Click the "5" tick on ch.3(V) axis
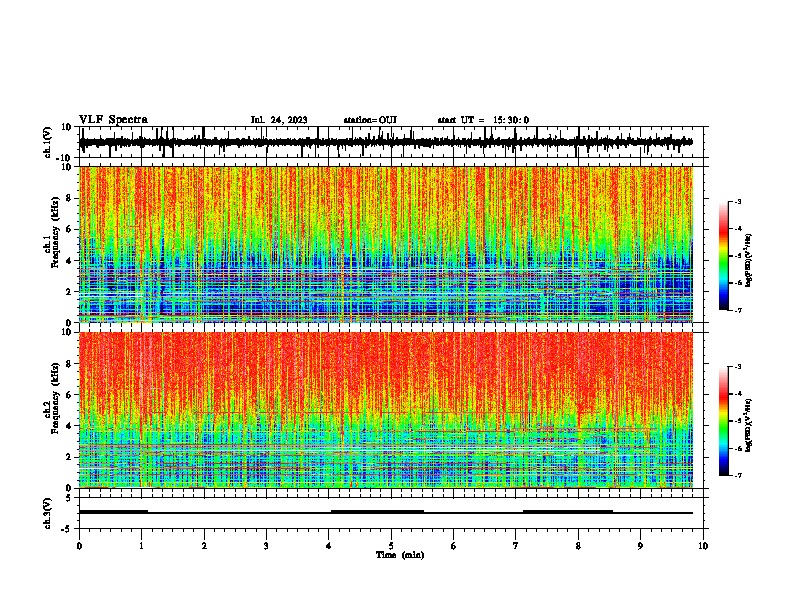Viewport: 792px width, 612px height. pos(69,498)
